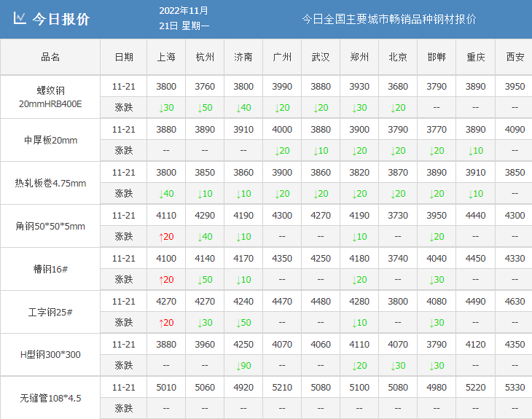Click the 西安 column header
Screen dimensions: 532x419
coord(515,57)
